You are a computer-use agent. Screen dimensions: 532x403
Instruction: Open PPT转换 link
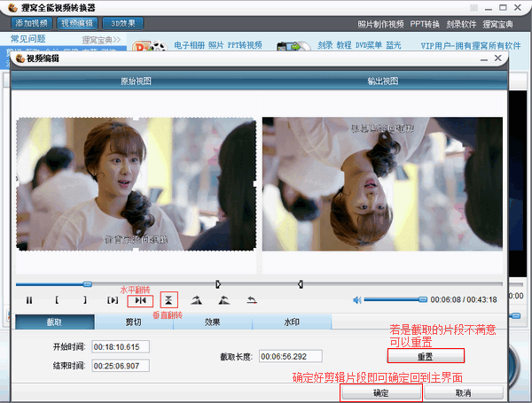425,25
